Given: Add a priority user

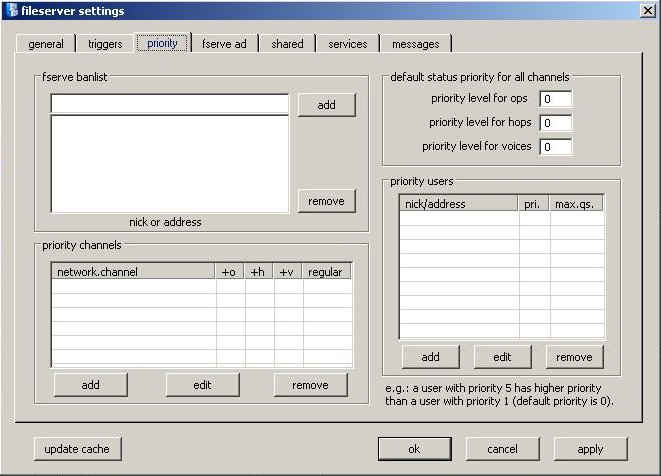Looking at the screenshot, I should [431, 357].
